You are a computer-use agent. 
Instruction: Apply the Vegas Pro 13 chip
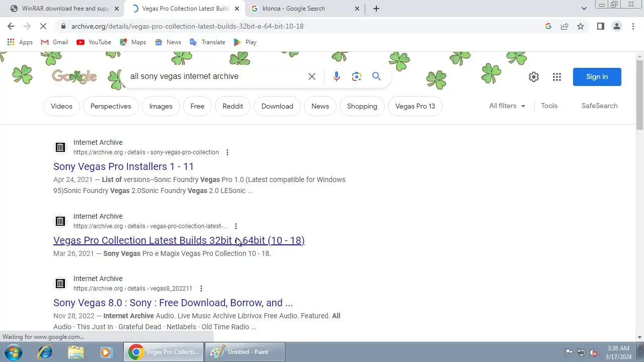(x=415, y=106)
